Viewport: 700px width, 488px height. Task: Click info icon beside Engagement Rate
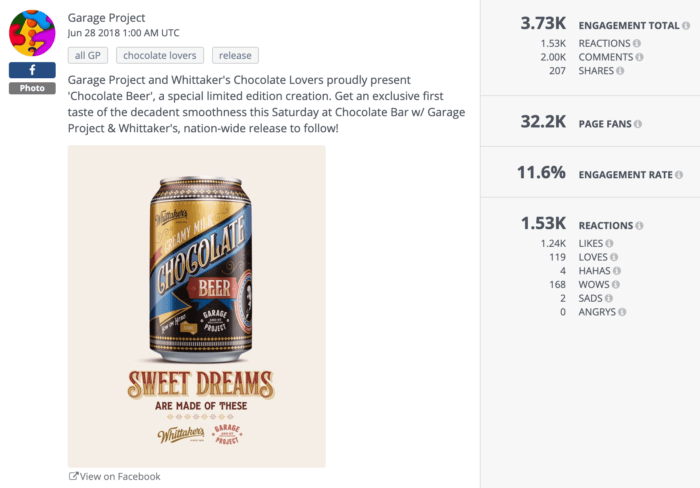tap(679, 175)
